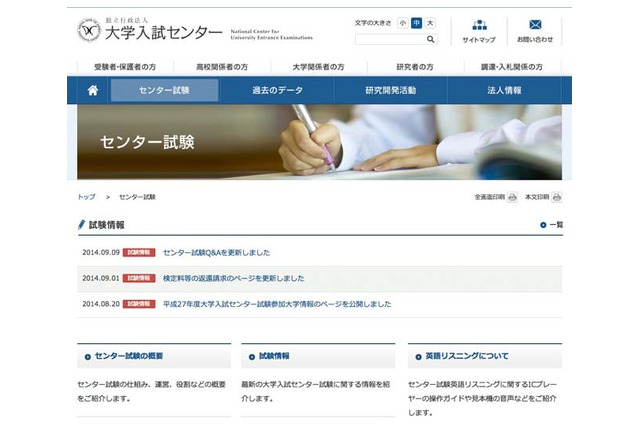Select the 受験者・保護者の方 tab
The width and height of the screenshot is (640, 426).
(x=125, y=67)
